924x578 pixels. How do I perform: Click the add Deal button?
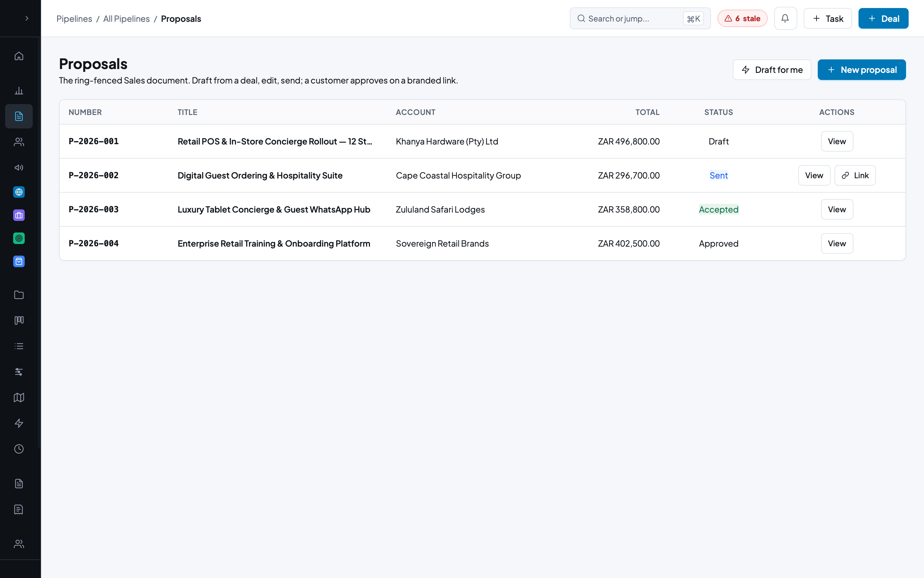pos(883,18)
